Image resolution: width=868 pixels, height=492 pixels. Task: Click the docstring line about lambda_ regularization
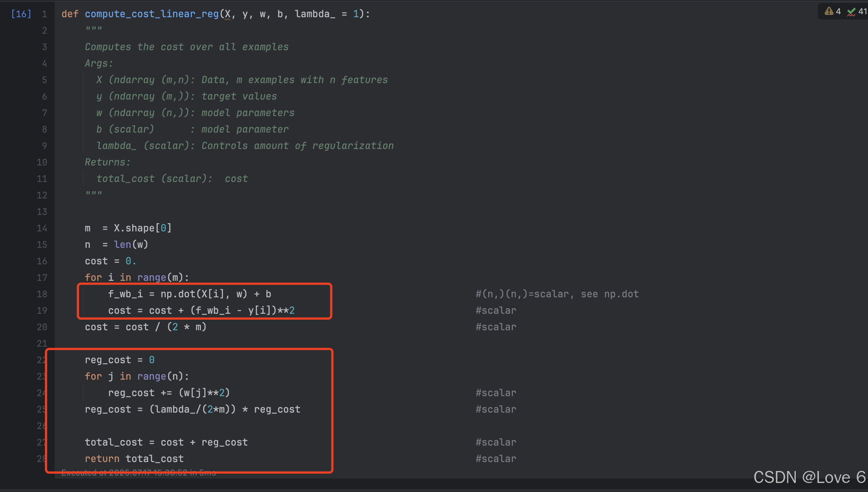245,146
